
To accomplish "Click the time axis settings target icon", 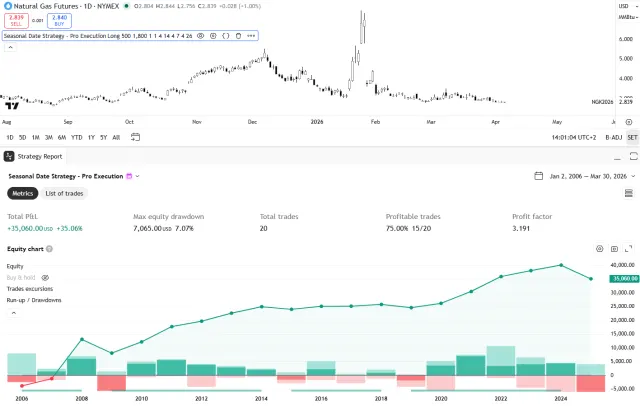I will pyautogui.click(x=629, y=122).
